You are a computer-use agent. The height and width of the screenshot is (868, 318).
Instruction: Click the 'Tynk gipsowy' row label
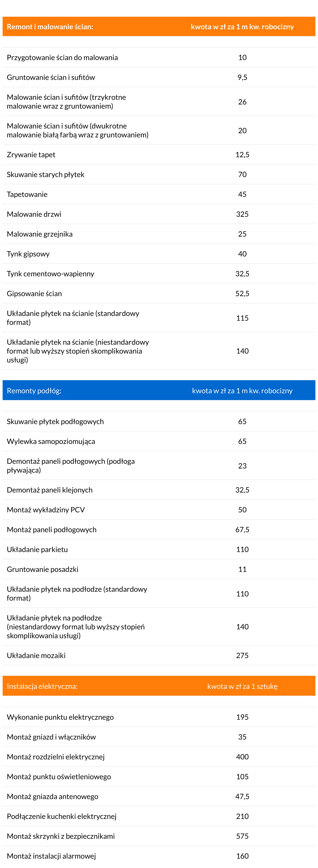(28, 254)
